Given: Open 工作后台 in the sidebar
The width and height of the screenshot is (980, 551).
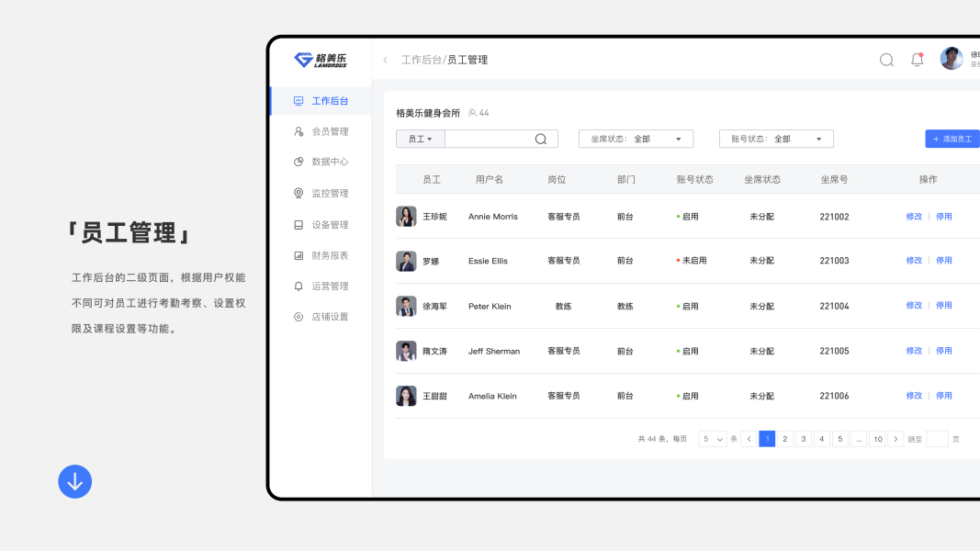Looking at the screenshot, I should click(321, 101).
